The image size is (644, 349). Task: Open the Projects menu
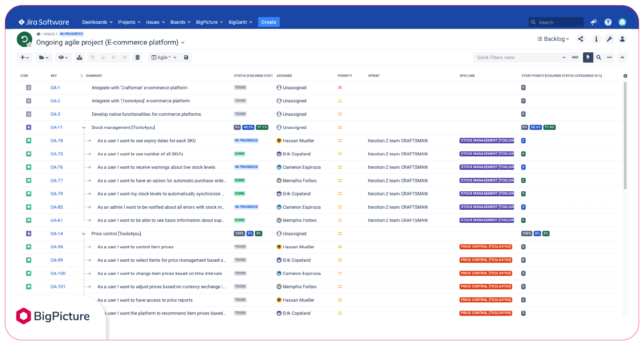[129, 22]
